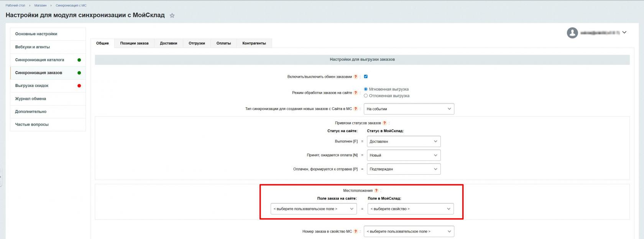Open Выгрузка скидок sidebar section
The height and width of the screenshot is (239, 644).
point(48,86)
